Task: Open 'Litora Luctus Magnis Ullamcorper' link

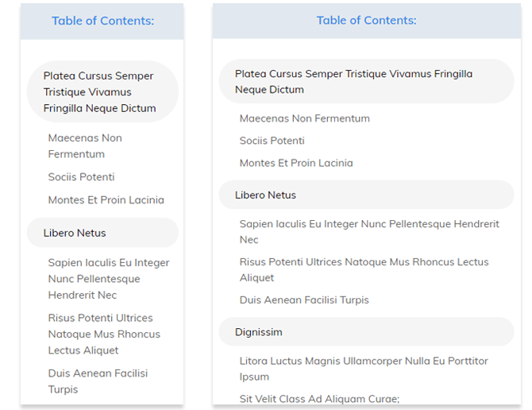Action: [x=364, y=369]
